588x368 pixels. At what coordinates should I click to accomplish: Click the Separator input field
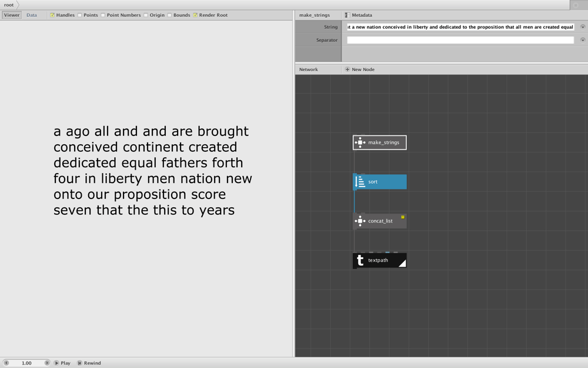(460, 40)
